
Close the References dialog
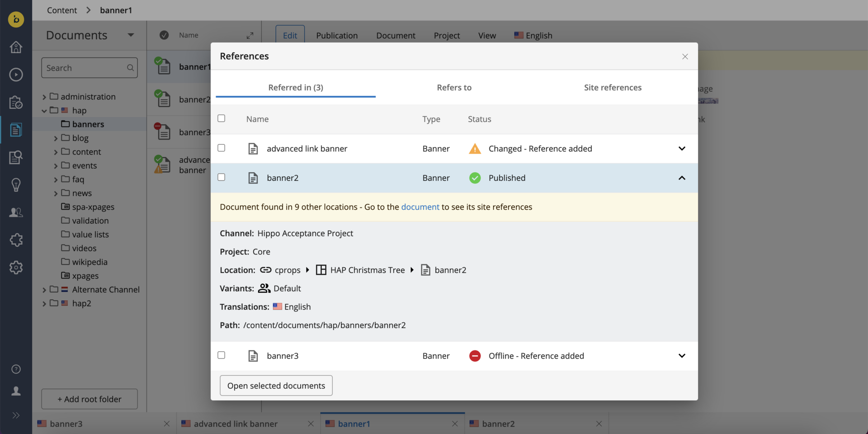coord(685,57)
